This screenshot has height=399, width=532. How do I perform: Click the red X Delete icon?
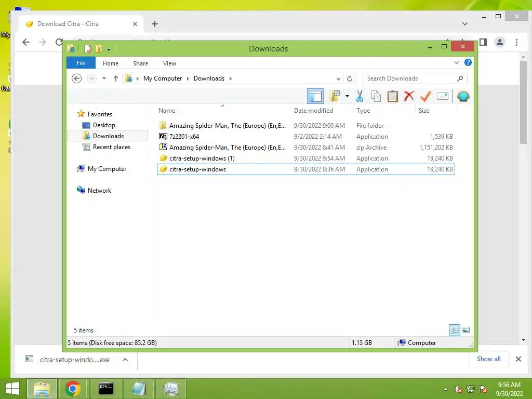pyautogui.click(x=409, y=96)
